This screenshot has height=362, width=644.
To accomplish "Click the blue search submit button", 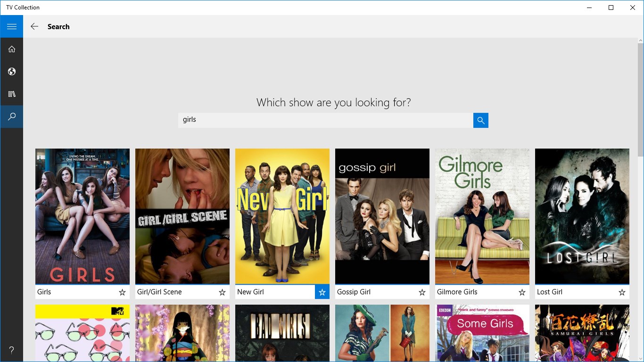I will point(481,120).
